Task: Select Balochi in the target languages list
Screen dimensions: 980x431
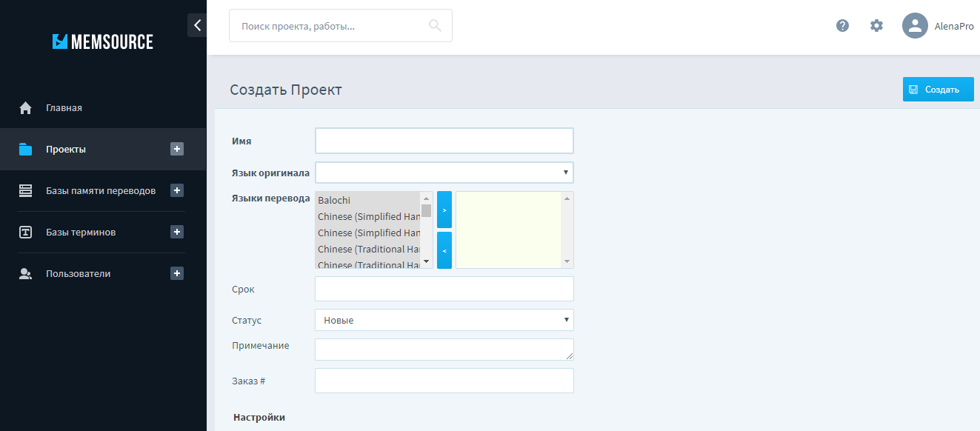Action: [x=367, y=200]
